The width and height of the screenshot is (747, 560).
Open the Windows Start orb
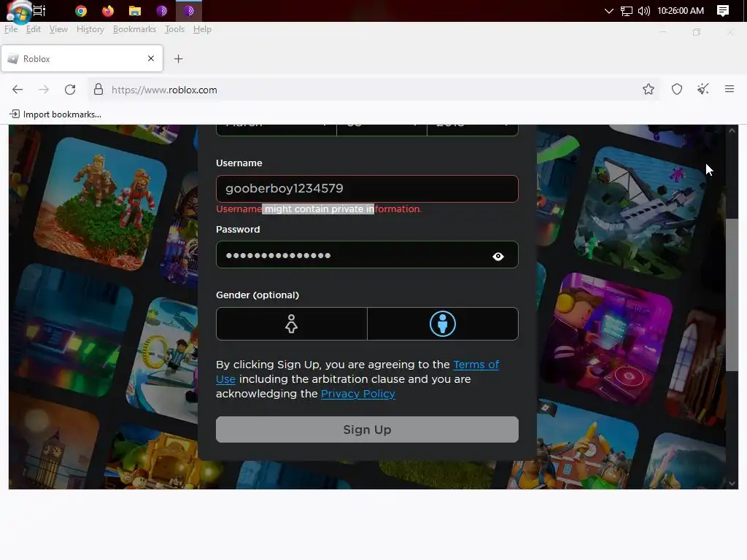pos(19,12)
